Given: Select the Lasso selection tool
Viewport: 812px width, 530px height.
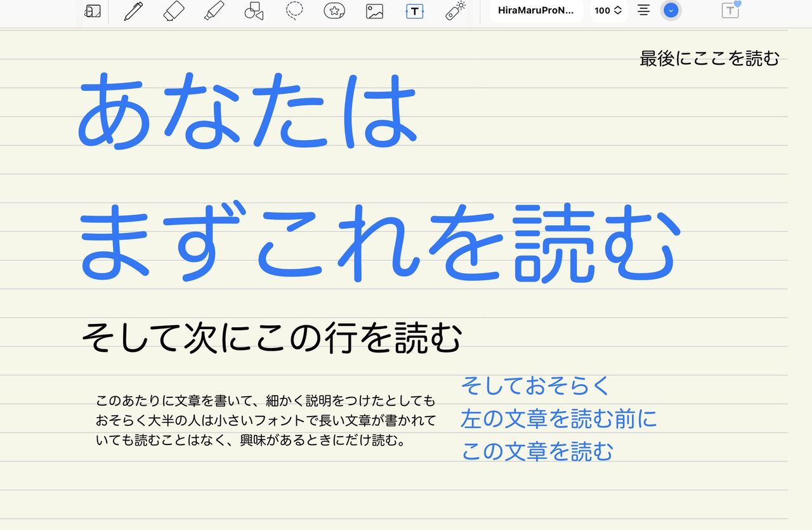Looking at the screenshot, I should 294,11.
